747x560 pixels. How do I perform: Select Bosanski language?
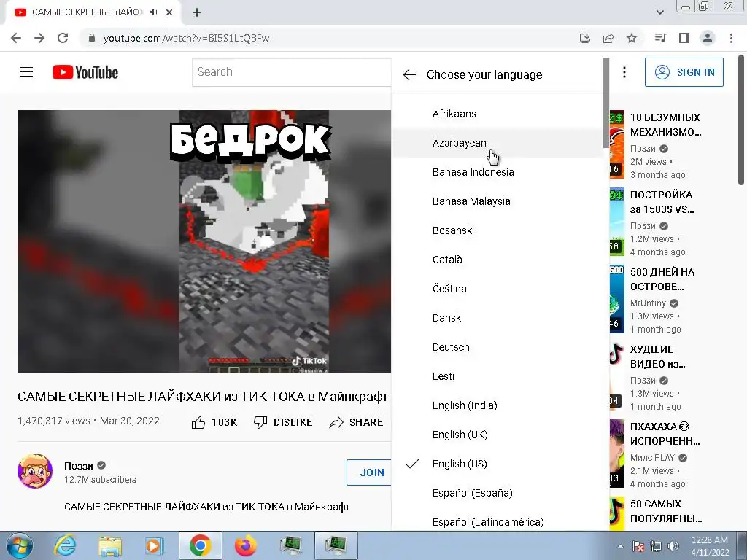pyautogui.click(x=498, y=230)
